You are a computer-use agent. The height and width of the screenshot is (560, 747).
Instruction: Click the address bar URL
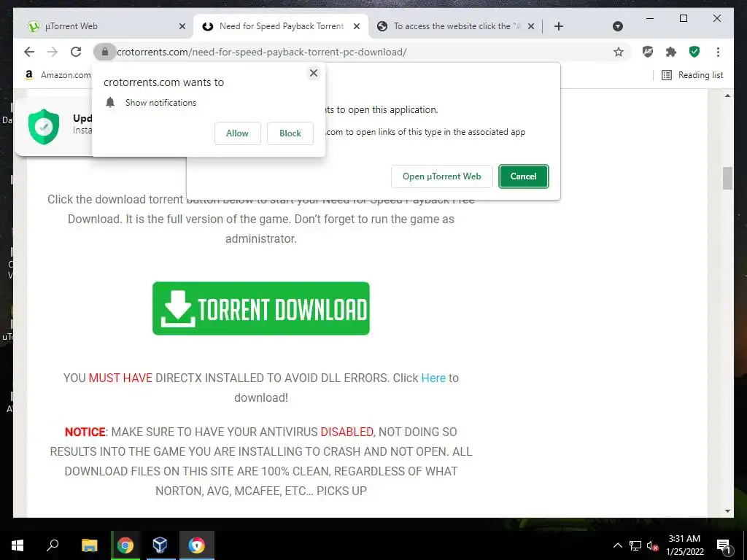tap(262, 52)
